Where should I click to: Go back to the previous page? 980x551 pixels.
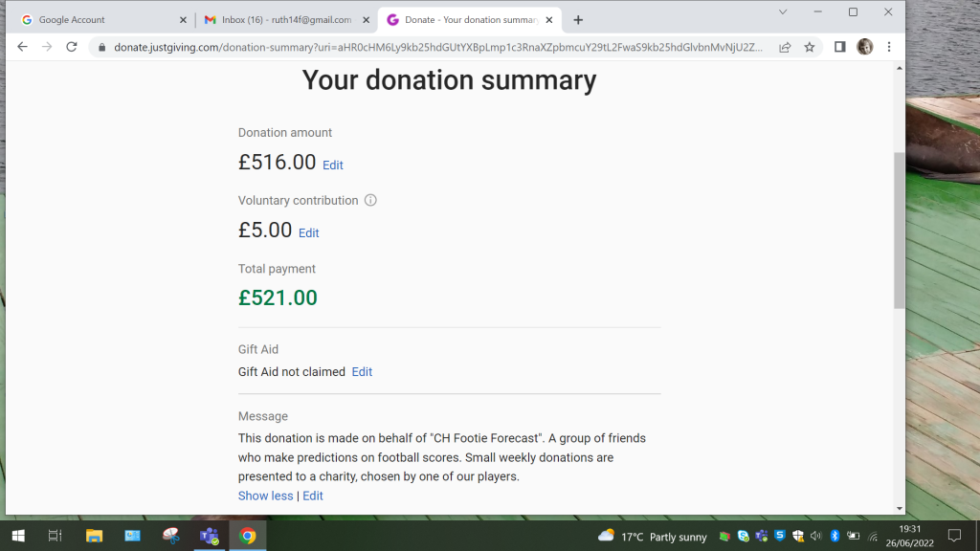[23, 47]
